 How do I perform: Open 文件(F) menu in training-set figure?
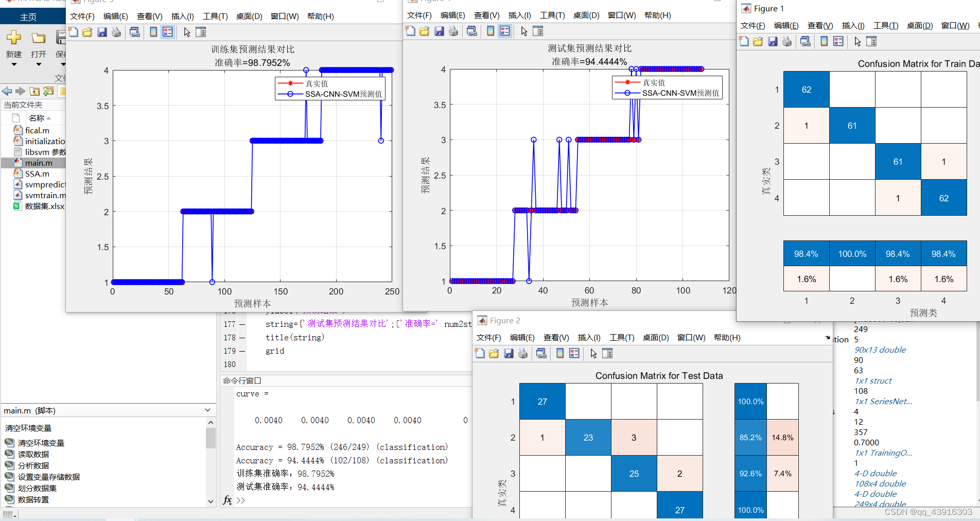[82, 16]
